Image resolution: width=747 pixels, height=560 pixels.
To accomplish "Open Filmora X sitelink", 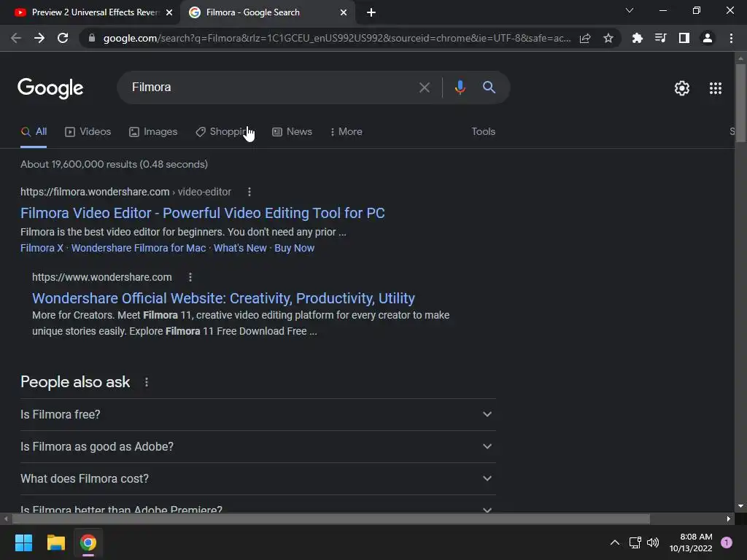I will 42,248.
